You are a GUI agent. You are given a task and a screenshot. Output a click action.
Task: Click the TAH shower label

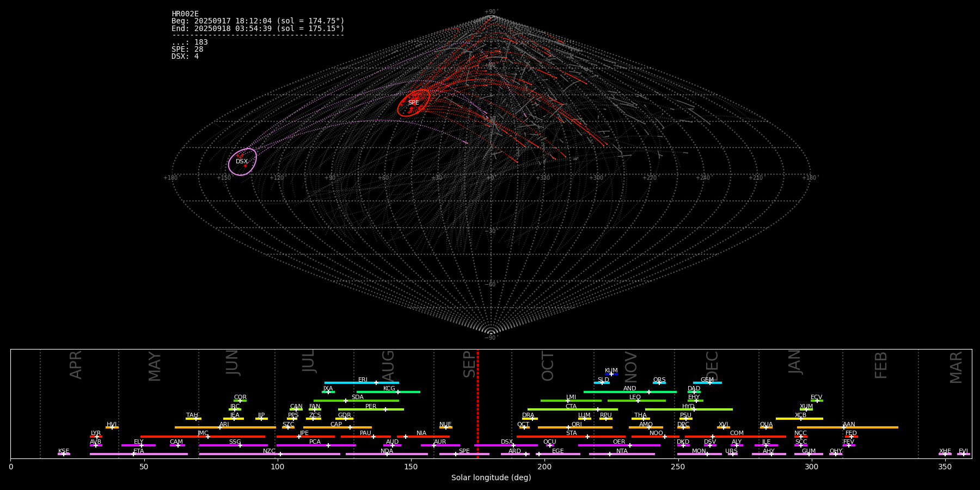tap(192, 415)
